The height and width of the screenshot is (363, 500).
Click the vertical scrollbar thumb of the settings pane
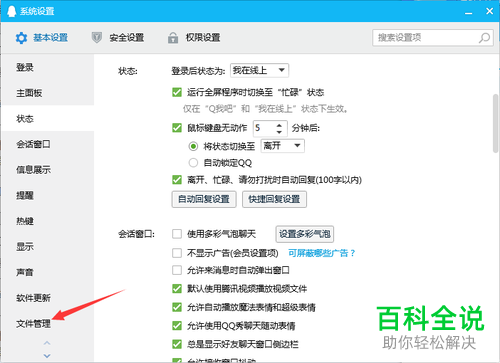point(496,123)
